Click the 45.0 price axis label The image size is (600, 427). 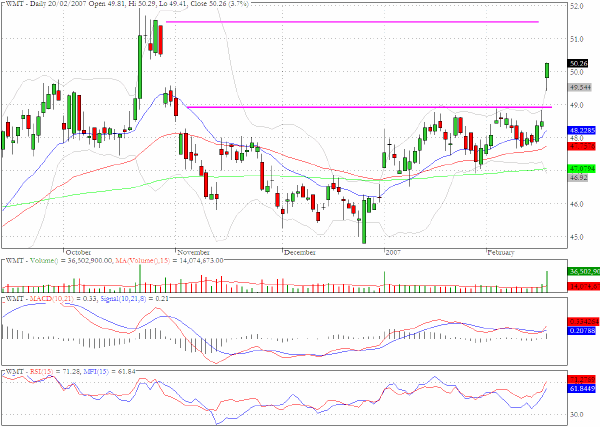coord(577,237)
